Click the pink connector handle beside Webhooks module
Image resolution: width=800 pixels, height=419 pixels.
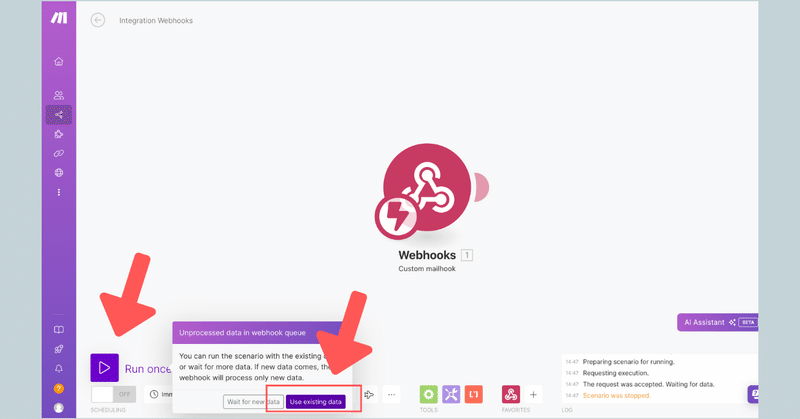tap(481, 187)
